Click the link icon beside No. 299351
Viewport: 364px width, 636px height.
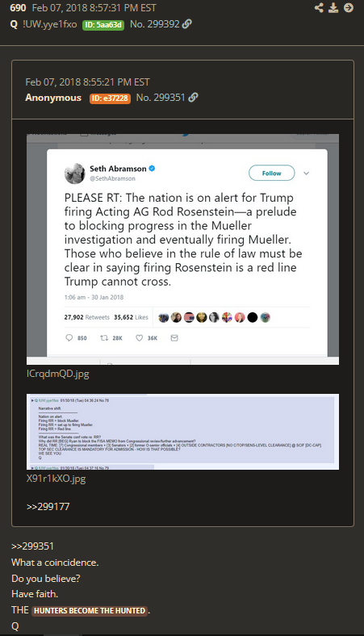pyautogui.click(x=193, y=98)
